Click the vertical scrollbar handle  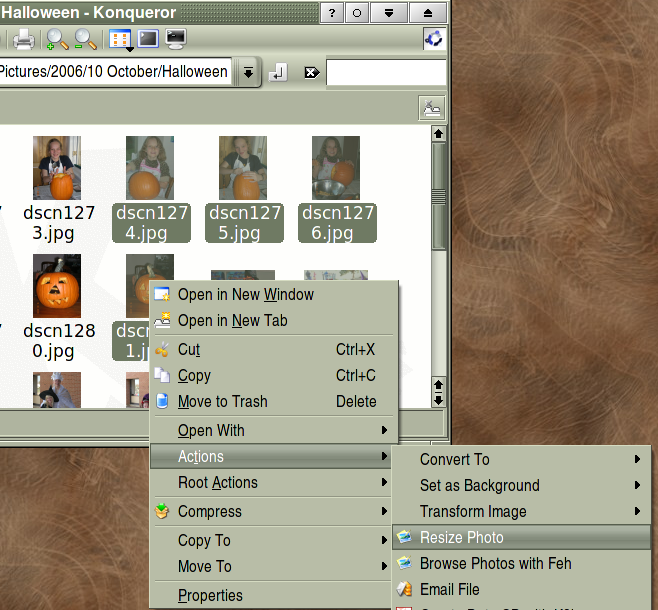439,196
